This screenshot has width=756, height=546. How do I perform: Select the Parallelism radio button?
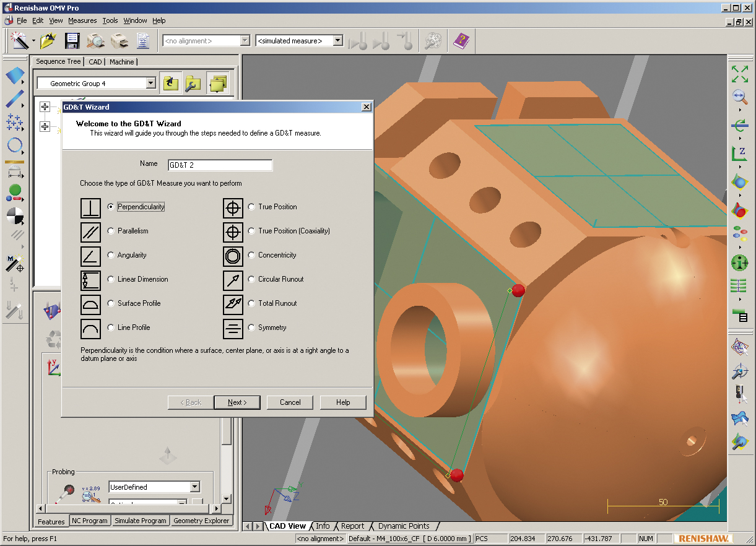pos(111,231)
